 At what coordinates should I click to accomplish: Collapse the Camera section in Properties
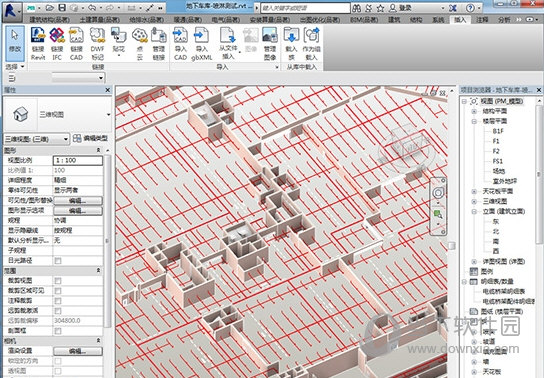tap(99, 341)
